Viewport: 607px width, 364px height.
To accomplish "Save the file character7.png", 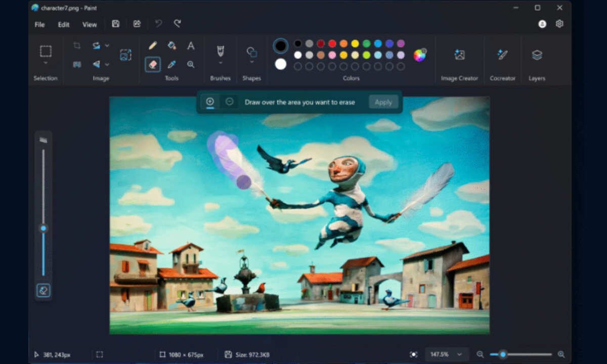I will coord(115,24).
